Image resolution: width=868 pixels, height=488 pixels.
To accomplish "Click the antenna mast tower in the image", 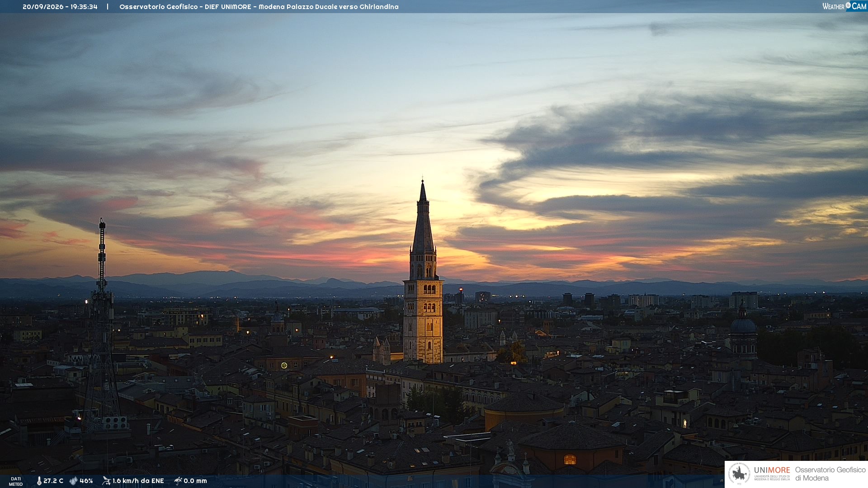I will click(x=102, y=323).
